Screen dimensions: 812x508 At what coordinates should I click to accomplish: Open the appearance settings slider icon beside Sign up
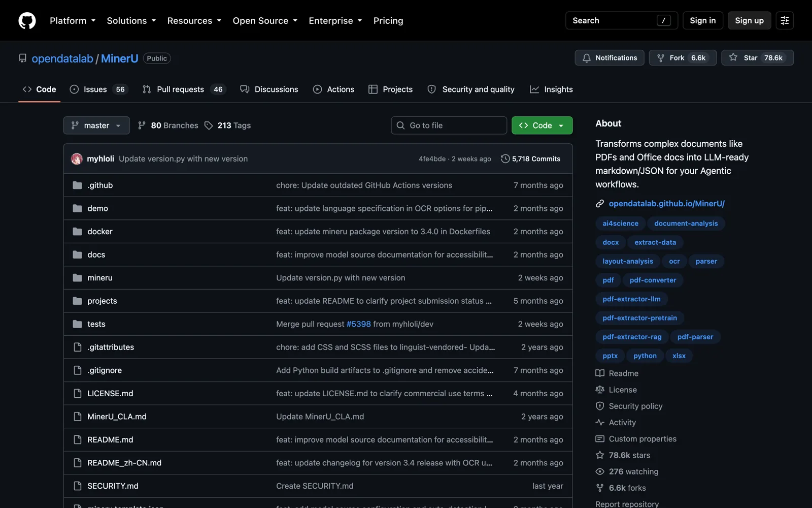click(785, 20)
